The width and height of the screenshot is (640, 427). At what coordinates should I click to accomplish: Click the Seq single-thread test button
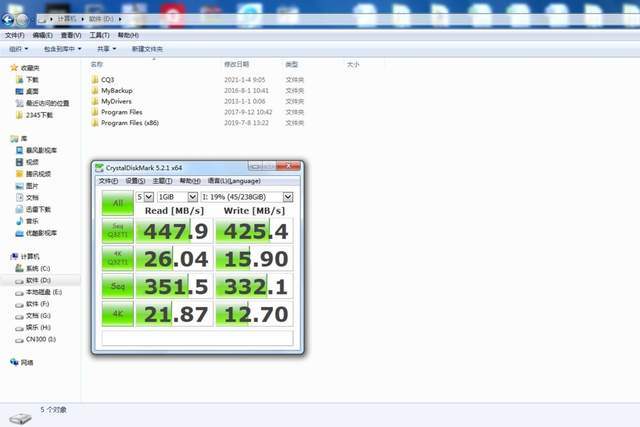(x=118, y=286)
